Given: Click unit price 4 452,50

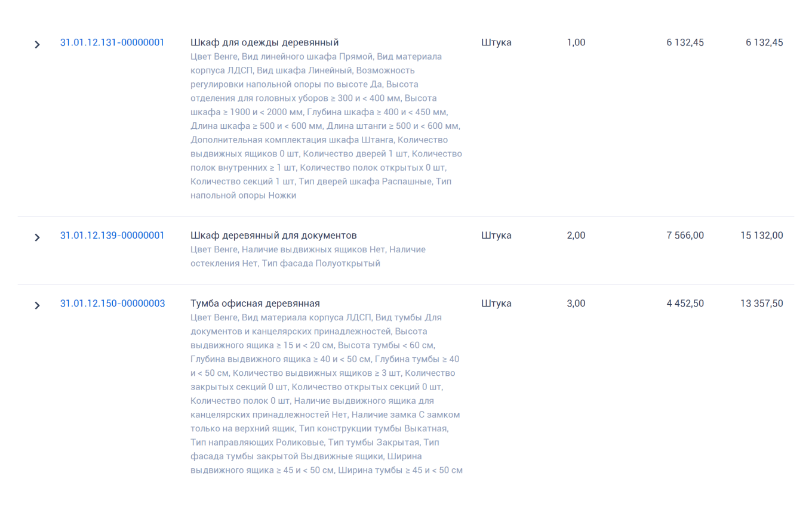Looking at the screenshot, I should tap(685, 303).
